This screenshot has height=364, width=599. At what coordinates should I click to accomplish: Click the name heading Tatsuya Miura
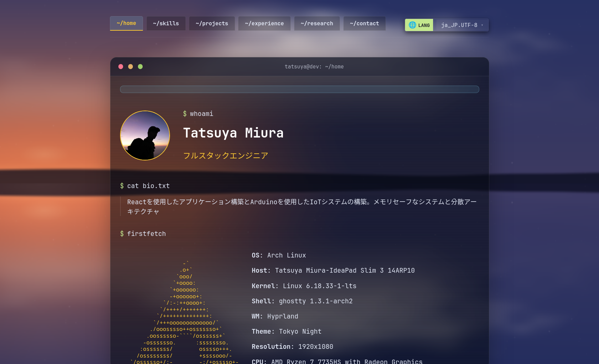tap(233, 133)
